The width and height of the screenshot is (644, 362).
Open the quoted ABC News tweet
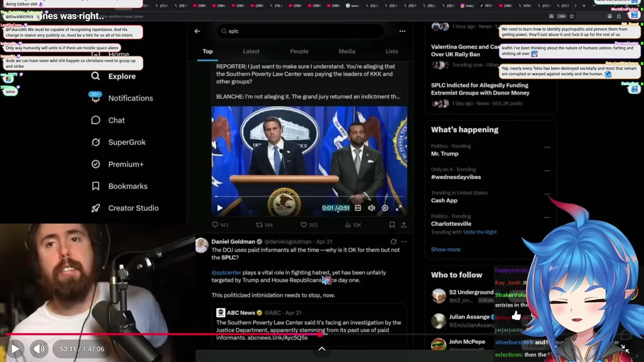point(310,325)
